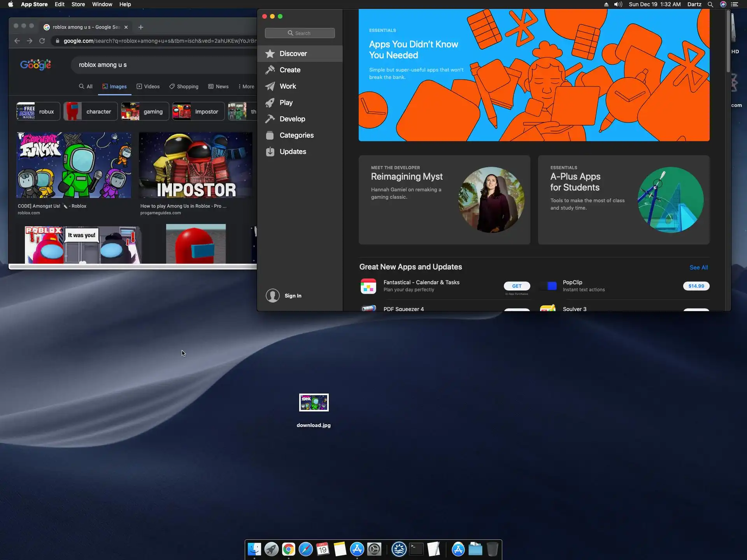Click GET button for Fantastical
This screenshot has width=747, height=560.
pyautogui.click(x=517, y=286)
